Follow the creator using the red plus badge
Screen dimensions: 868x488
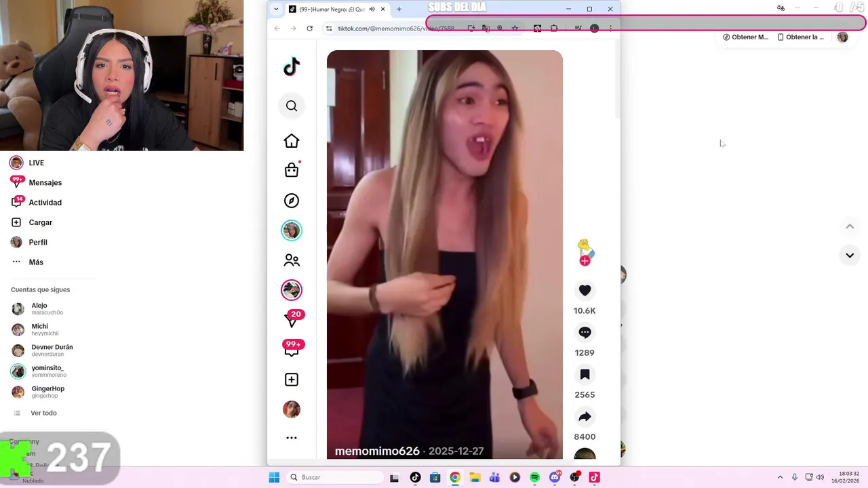click(585, 261)
